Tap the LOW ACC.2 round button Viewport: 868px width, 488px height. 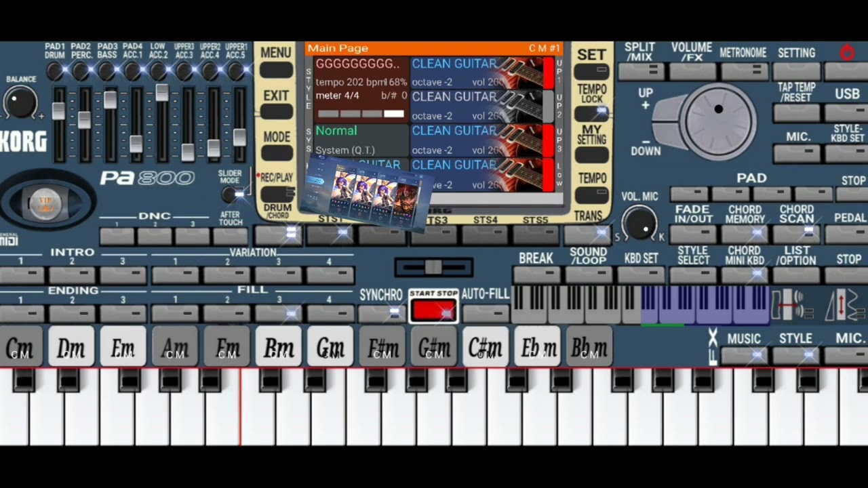tap(159, 70)
